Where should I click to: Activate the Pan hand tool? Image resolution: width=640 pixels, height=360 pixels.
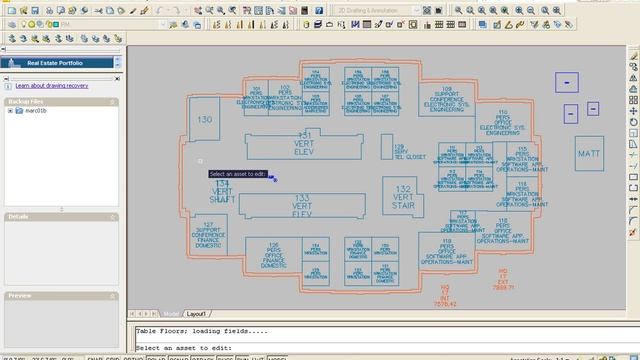pyautogui.click(x=198, y=10)
